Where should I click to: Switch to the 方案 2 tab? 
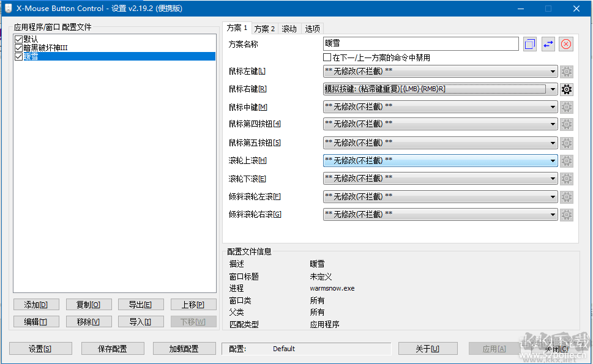(x=264, y=28)
